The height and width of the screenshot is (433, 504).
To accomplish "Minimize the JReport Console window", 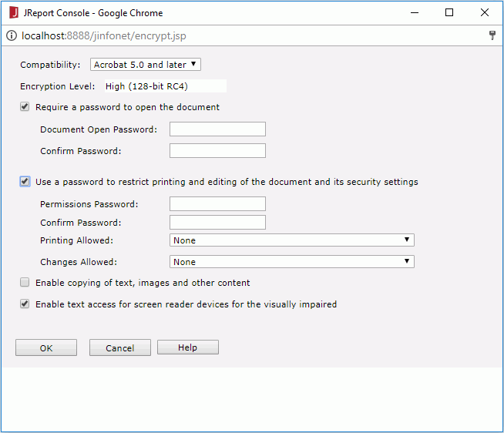I will pyautogui.click(x=415, y=13).
